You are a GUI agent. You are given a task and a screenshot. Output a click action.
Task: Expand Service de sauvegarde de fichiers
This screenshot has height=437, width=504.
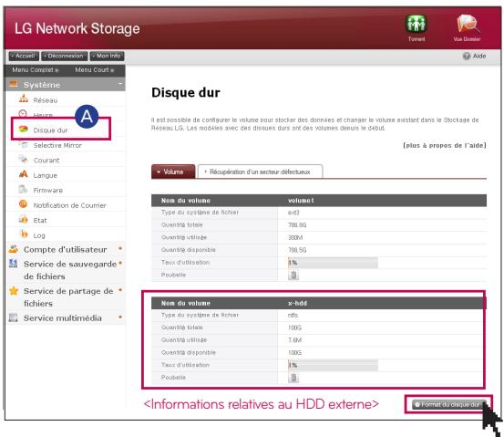tap(120, 263)
